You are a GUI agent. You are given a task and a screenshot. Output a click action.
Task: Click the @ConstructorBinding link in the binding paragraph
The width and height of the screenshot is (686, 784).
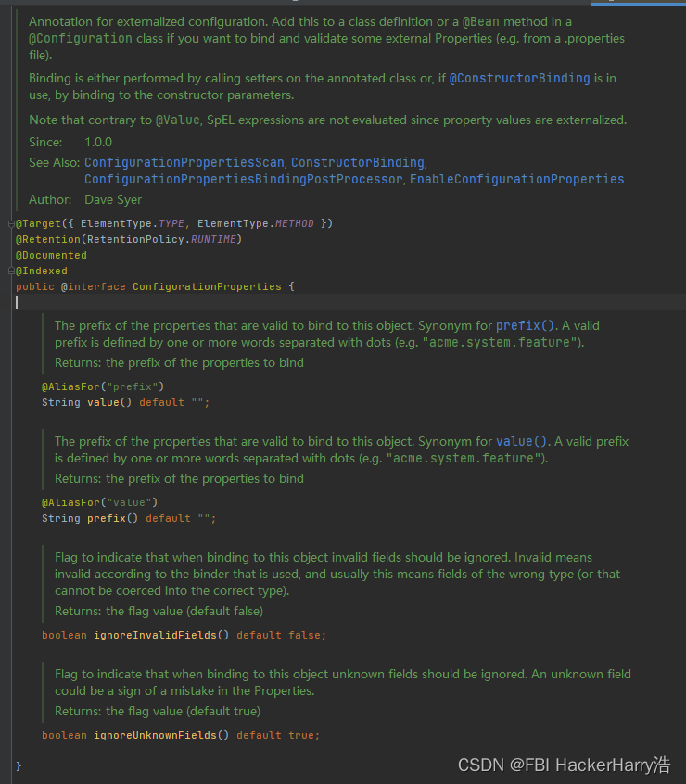pyautogui.click(x=519, y=79)
